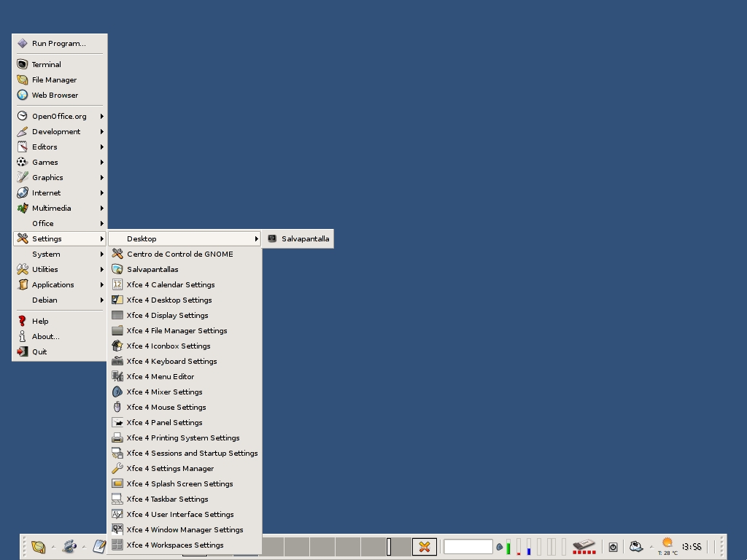Open Salvapantallas in the Settings submenu

pyautogui.click(x=185, y=269)
